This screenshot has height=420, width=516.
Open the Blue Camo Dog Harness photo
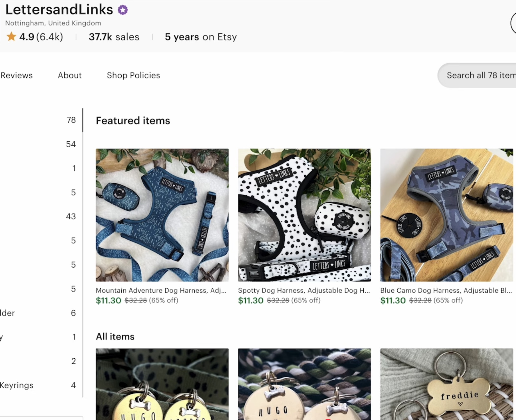[x=446, y=215]
